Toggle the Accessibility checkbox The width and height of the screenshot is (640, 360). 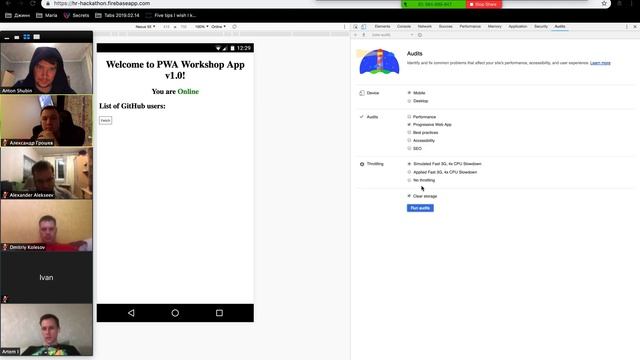(409, 140)
